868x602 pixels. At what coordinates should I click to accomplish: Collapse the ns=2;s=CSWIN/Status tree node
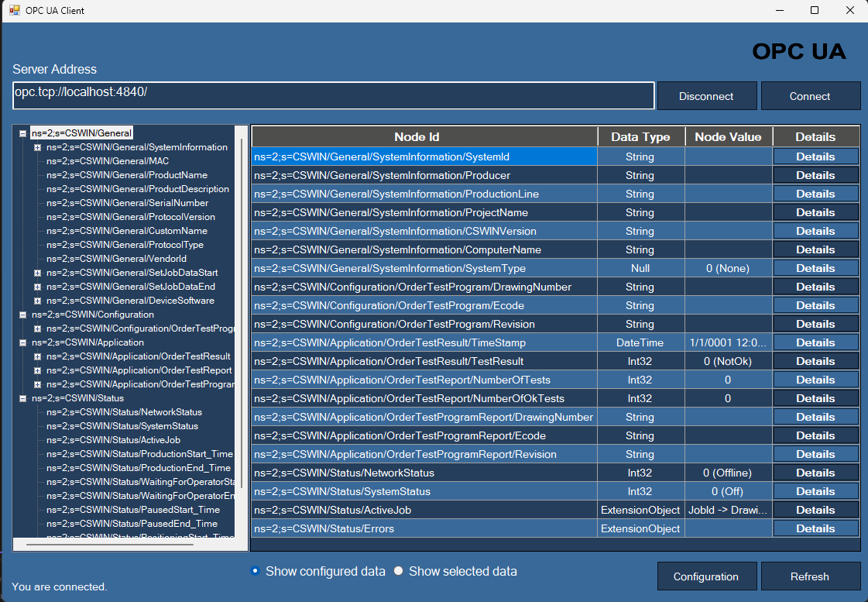point(21,397)
